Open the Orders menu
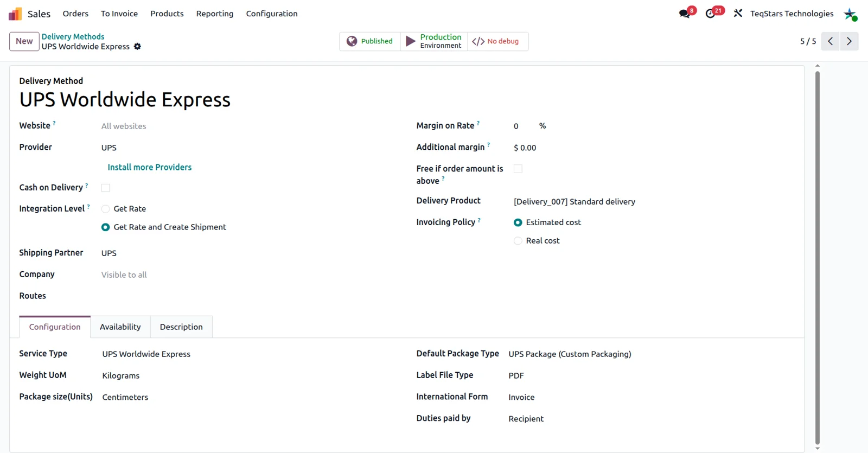The height and width of the screenshot is (453, 868). pos(75,14)
